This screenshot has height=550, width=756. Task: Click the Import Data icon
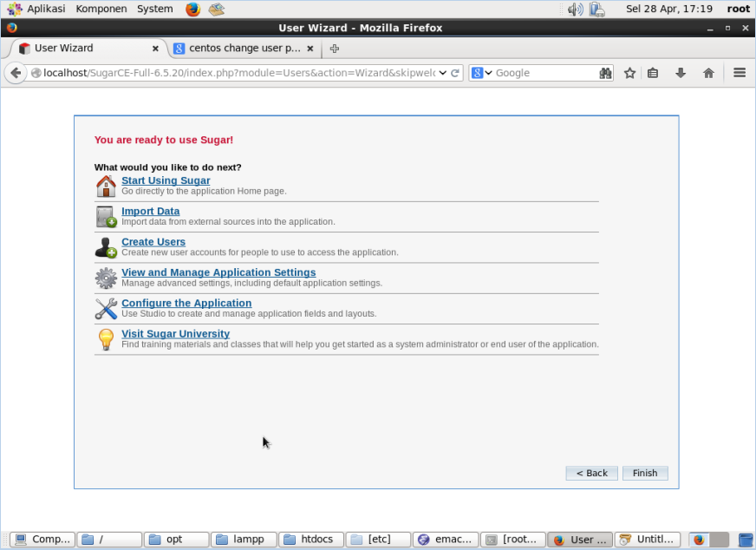(x=106, y=216)
